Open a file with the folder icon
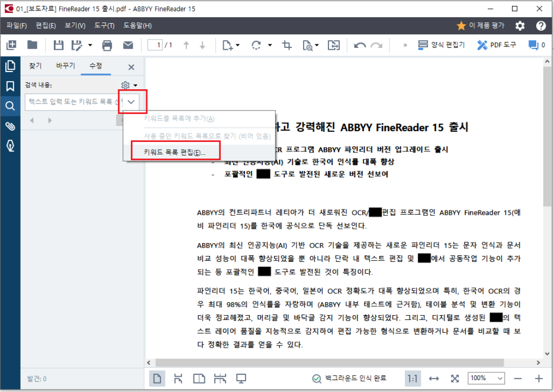Screen dimensions: 554x392 tap(32, 45)
